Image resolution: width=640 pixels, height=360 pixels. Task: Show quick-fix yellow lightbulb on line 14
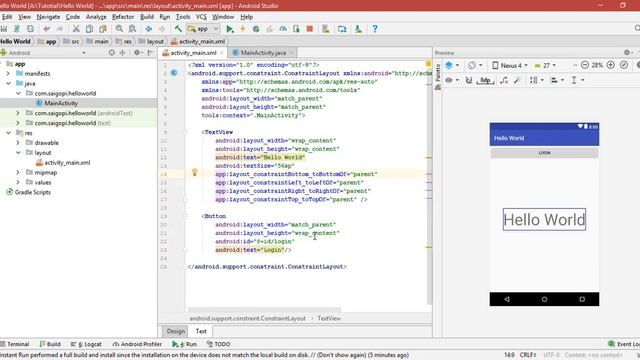(195, 173)
